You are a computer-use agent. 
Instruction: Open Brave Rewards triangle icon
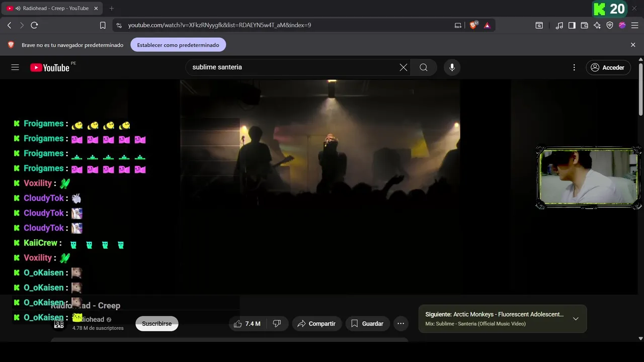487,25
